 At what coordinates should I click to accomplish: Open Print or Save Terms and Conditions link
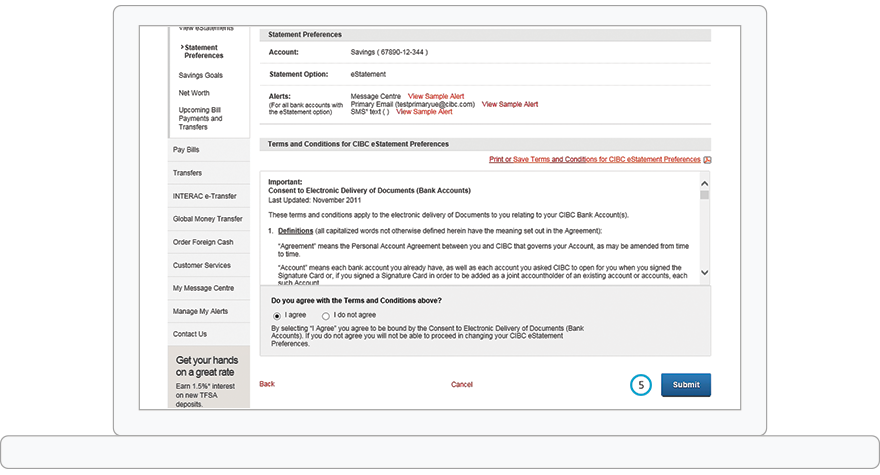[594, 160]
